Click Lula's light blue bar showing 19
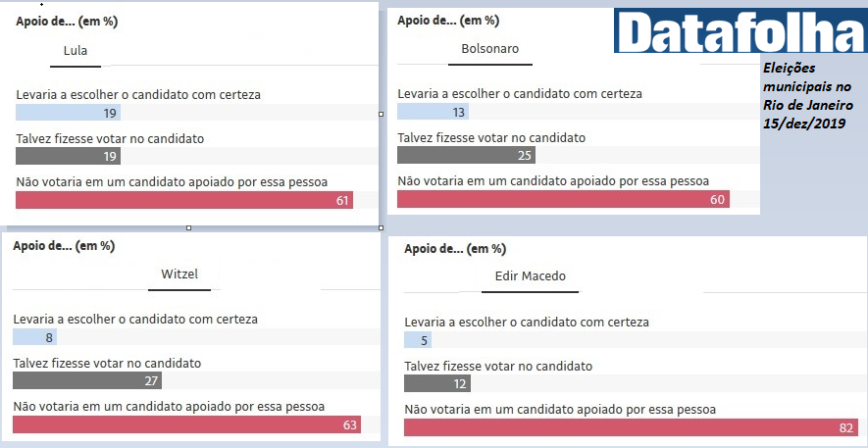Image resolution: width=868 pixels, height=448 pixels. pos(69,113)
